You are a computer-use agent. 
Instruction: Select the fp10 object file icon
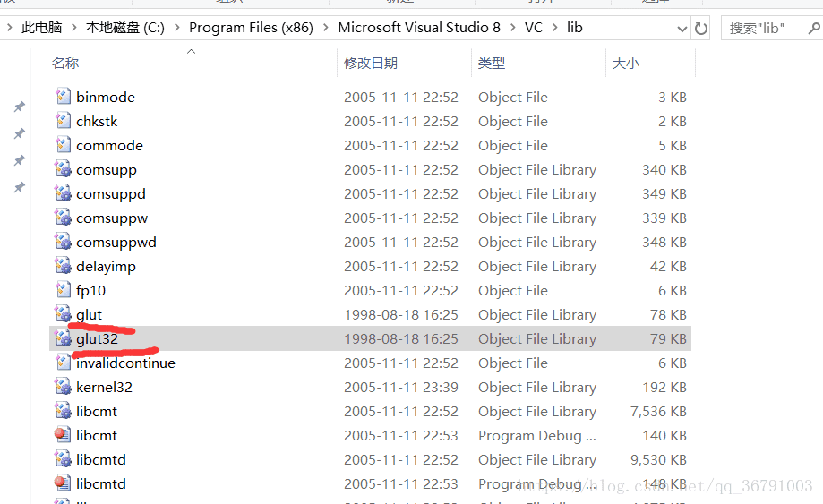pyautogui.click(x=63, y=289)
